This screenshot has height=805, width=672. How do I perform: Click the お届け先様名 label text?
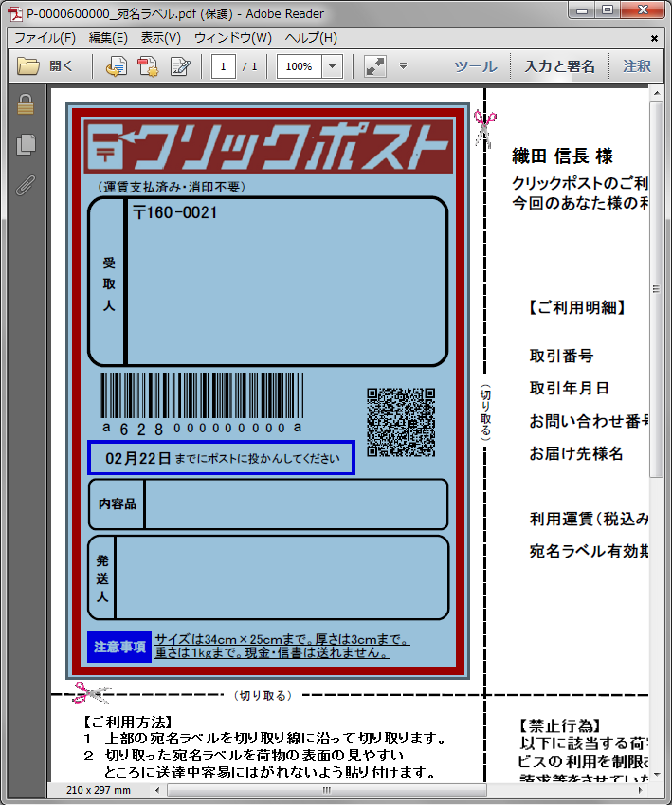click(x=576, y=453)
